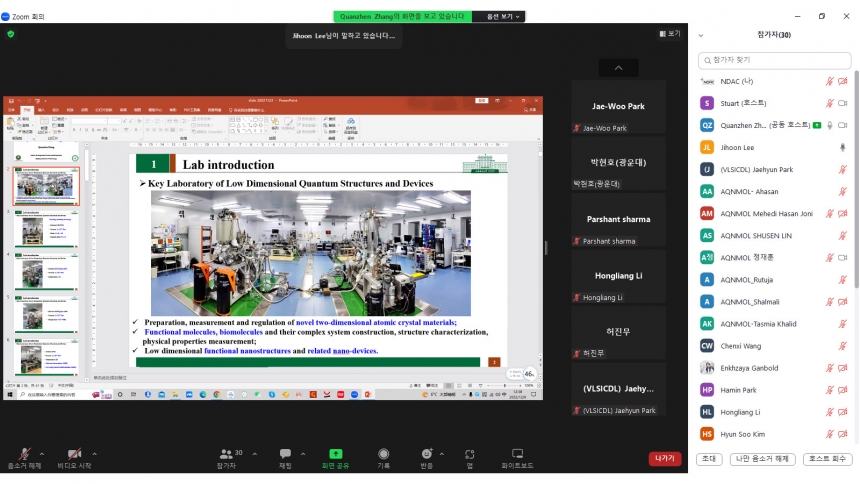Open the Chat panel icon
The height and width of the screenshot is (484, 860).
click(x=285, y=454)
